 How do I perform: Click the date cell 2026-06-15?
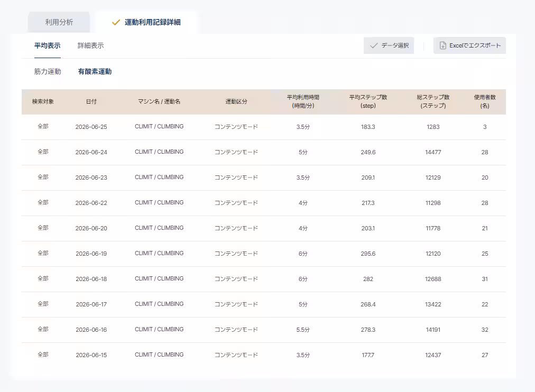click(91, 355)
